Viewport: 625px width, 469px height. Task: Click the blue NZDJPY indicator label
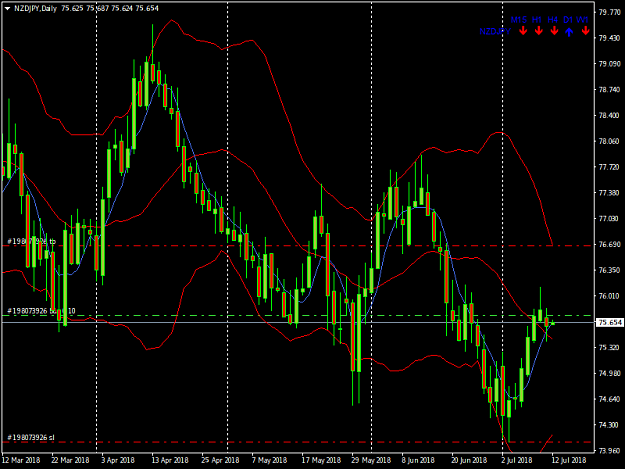coord(495,31)
